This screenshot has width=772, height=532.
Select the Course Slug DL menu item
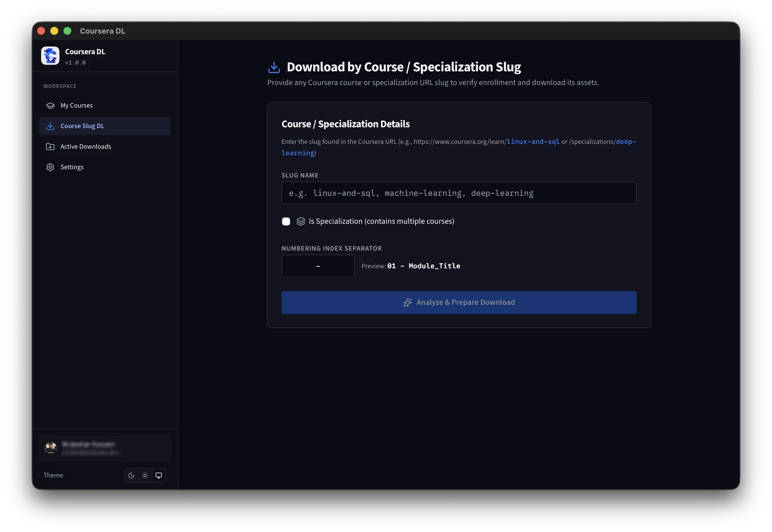[105, 126]
